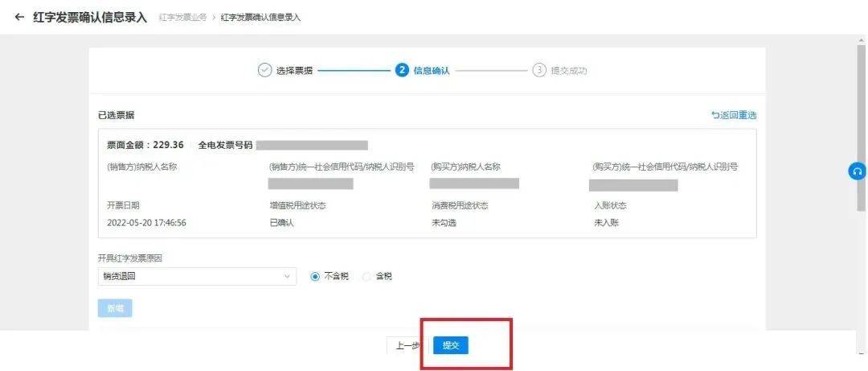868x371 pixels.
Task: Select the 不含税 radio option
Action: [316, 277]
